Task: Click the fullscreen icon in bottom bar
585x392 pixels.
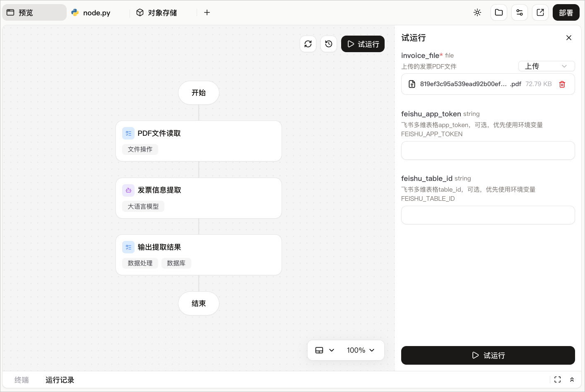Action: pyautogui.click(x=558, y=380)
